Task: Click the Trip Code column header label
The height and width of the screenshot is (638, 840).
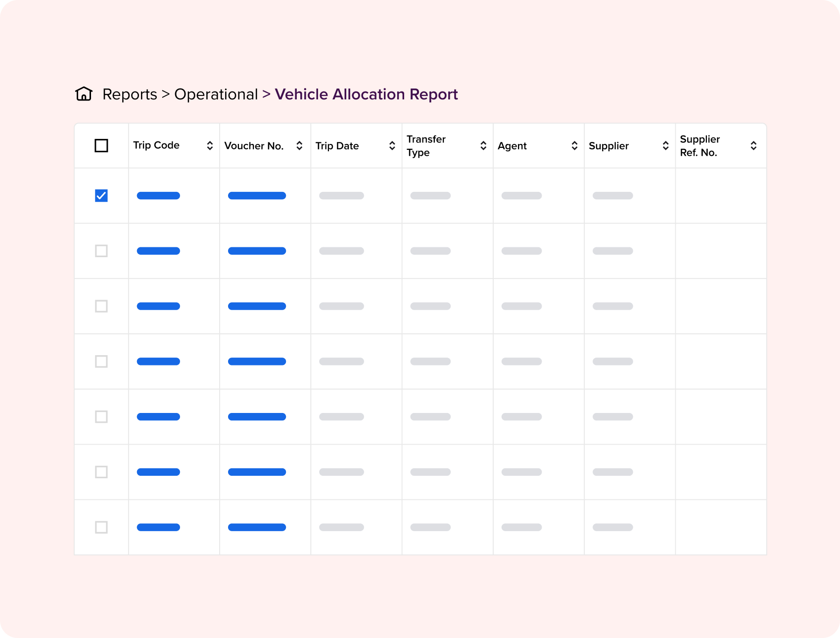Action: pos(156,145)
